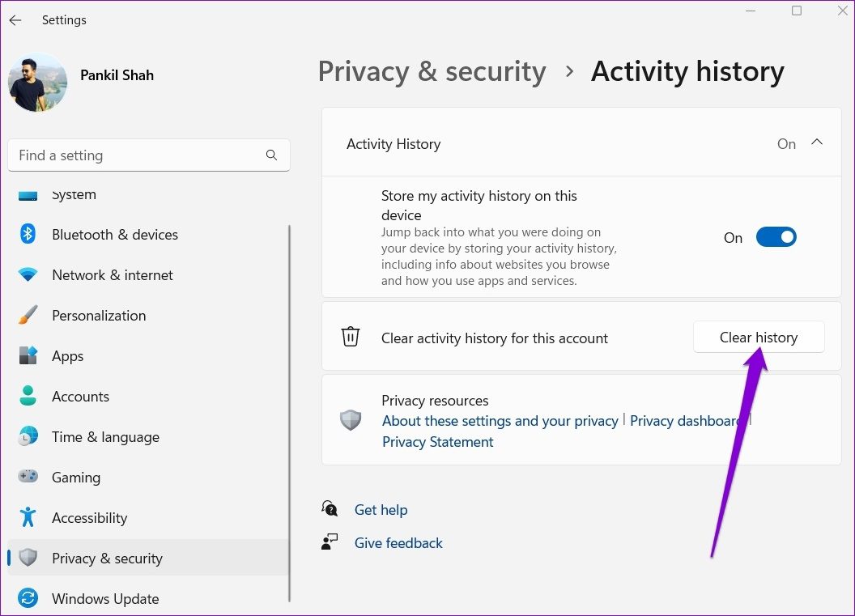
Task: Click the Bluetooth & devices icon
Action: [28, 235]
